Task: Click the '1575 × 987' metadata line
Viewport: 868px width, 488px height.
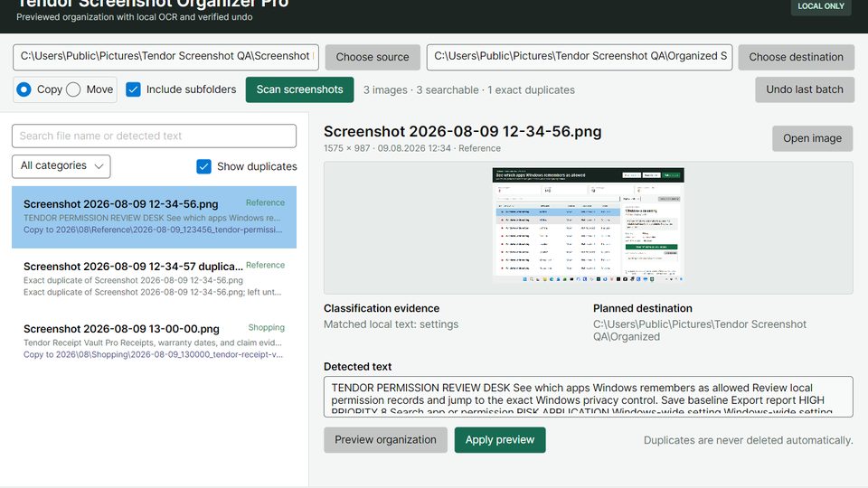Action: [412, 148]
